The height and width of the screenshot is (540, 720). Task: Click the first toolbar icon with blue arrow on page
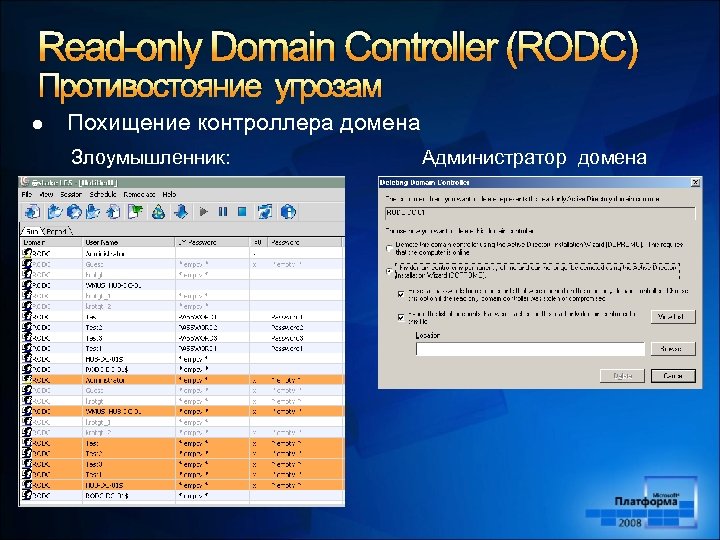[32, 212]
